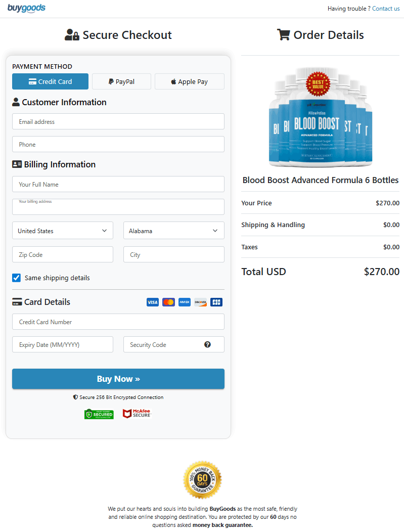Choose the Apple Pay payment tab

tap(189, 81)
